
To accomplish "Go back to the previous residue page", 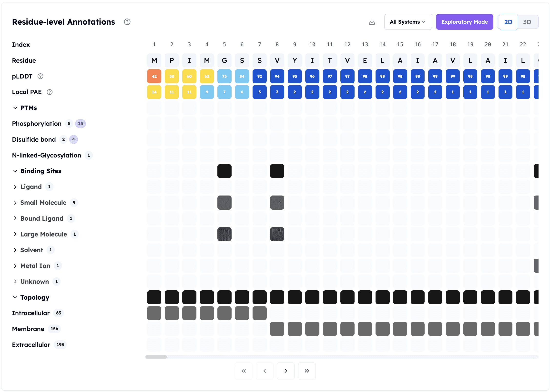I will [265, 371].
